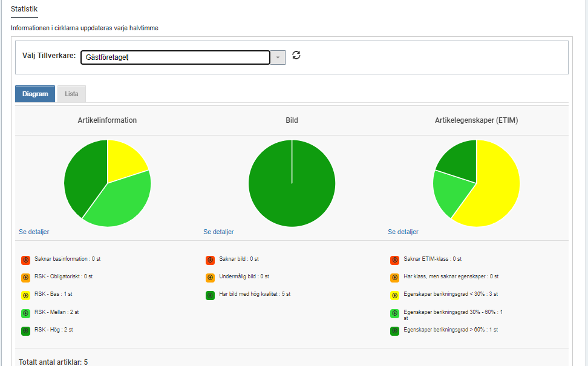The height and width of the screenshot is (366, 588).
Task: Click the Gästföretaget manufacturer input field
Action: pos(175,57)
